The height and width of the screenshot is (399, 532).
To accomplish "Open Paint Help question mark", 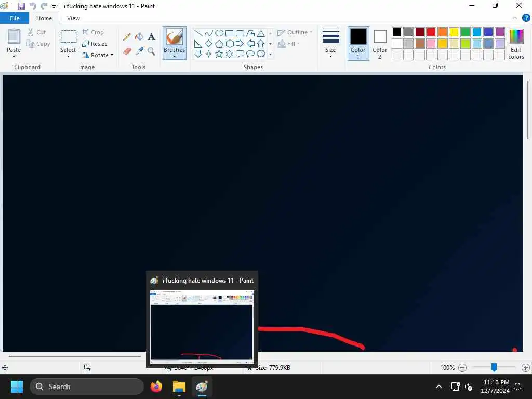I will (526, 18).
